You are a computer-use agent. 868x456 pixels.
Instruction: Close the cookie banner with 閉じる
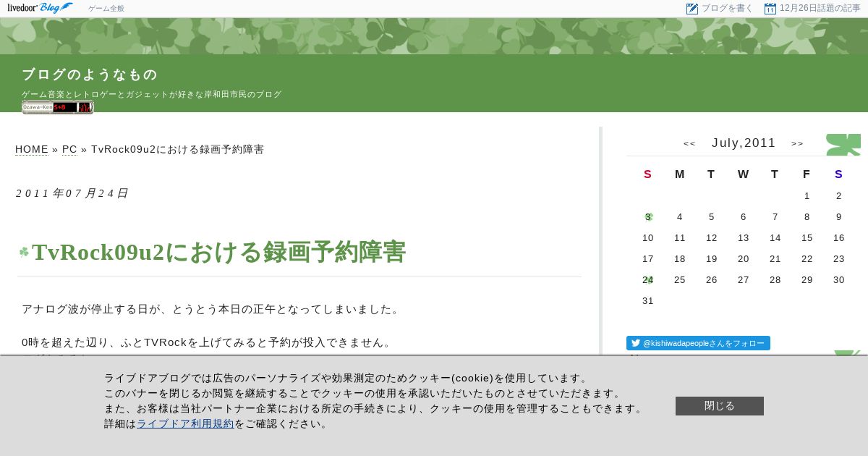click(x=720, y=406)
